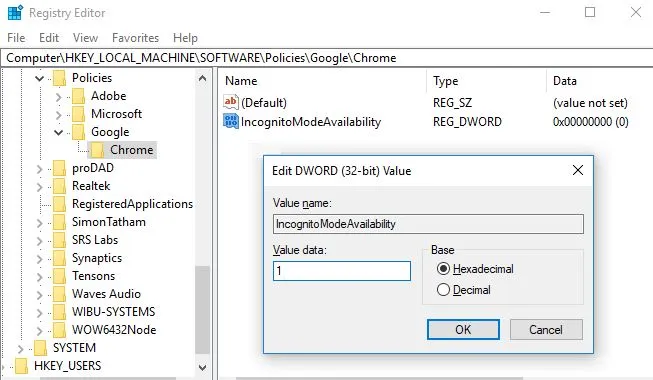The image size is (653, 380).
Task: Click the 0x00000000 (0) data cell
Action: pos(591,122)
